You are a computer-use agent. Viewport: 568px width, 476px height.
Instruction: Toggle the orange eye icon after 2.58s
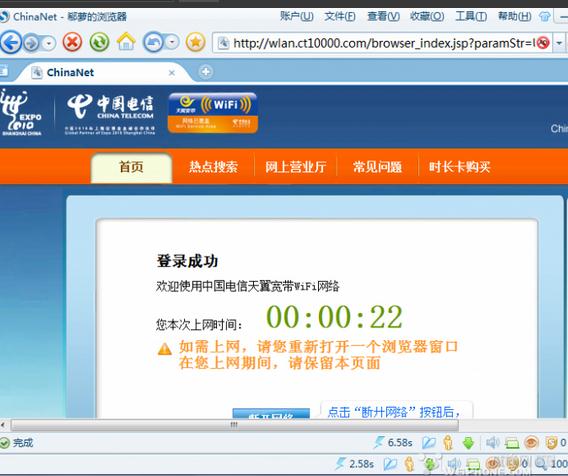click(493, 464)
